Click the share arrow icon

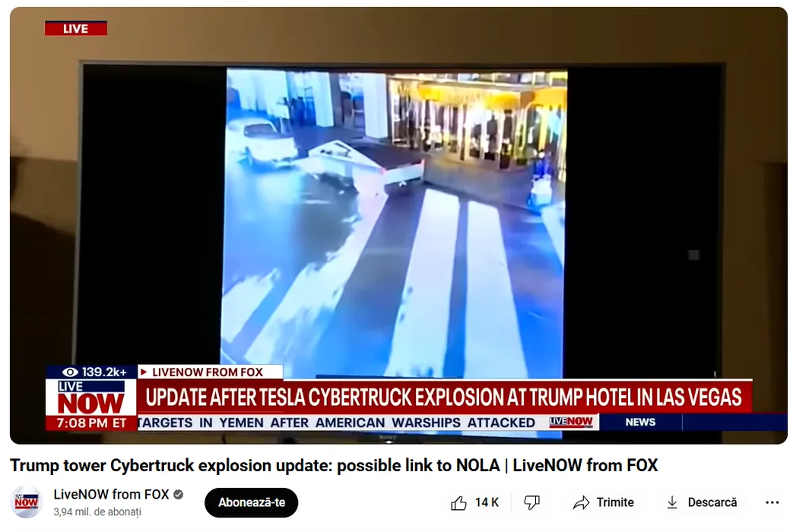(x=581, y=502)
